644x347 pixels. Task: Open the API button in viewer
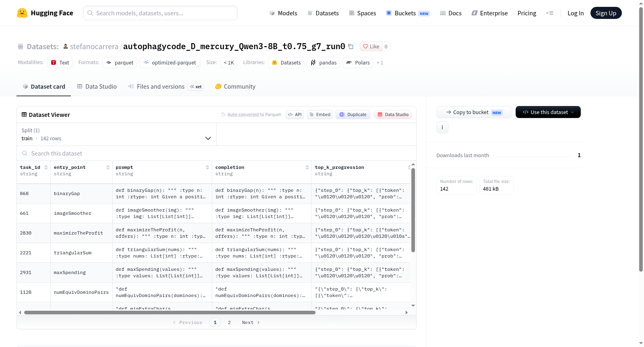tap(295, 114)
